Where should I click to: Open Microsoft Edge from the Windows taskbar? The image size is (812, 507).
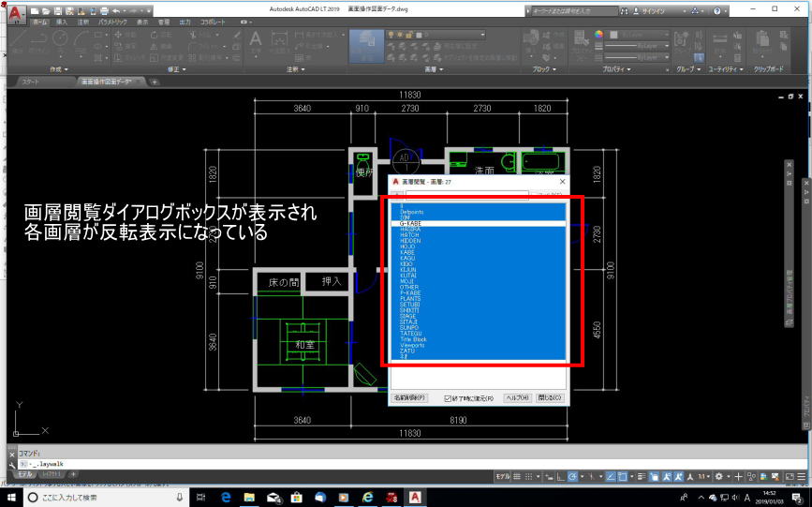[x=226, y=497]
